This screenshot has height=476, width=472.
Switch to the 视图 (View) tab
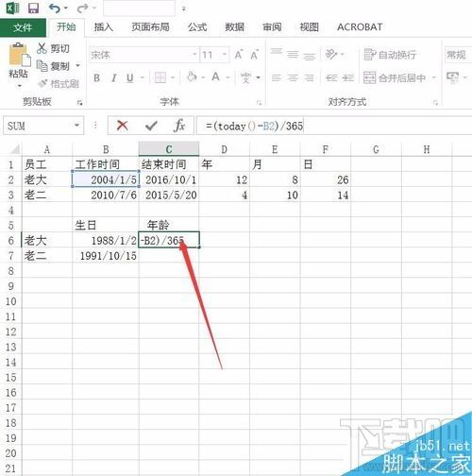(x=309, y=27)
